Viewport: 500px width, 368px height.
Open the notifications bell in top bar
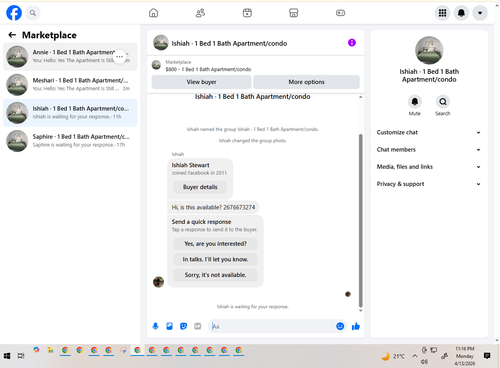tap(461, 13)
